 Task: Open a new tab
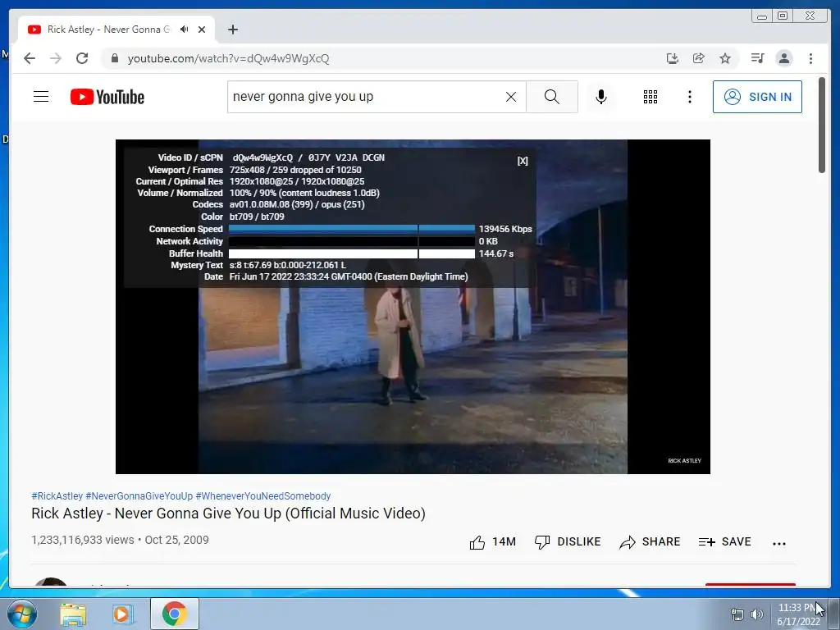pyautogui.click(x=232, y=30)
